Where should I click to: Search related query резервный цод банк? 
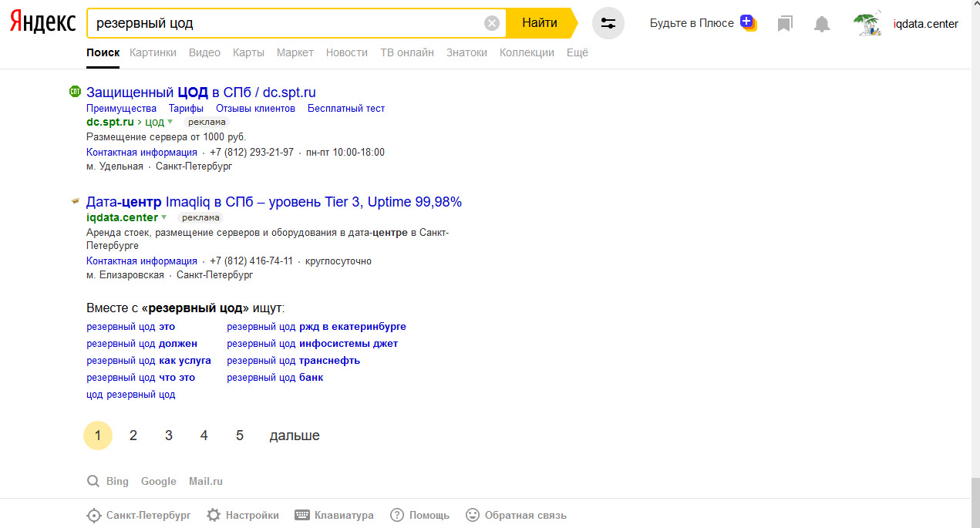click(x=274, y=378)
